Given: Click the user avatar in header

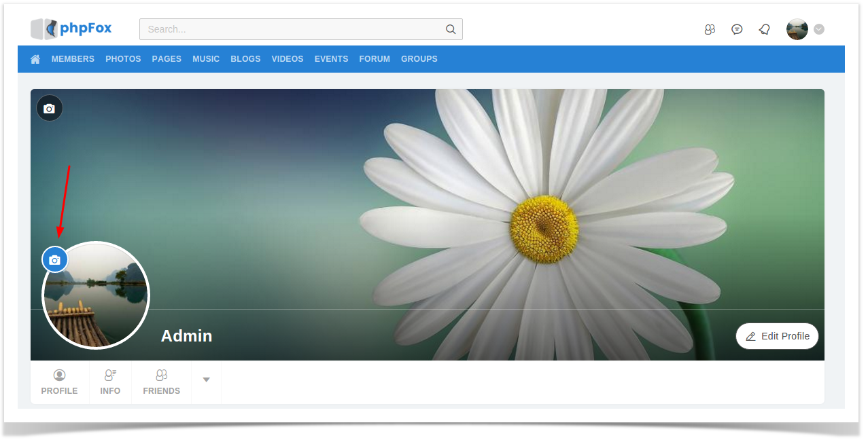Looking at the screenshot, I should (x=797, y=29).
